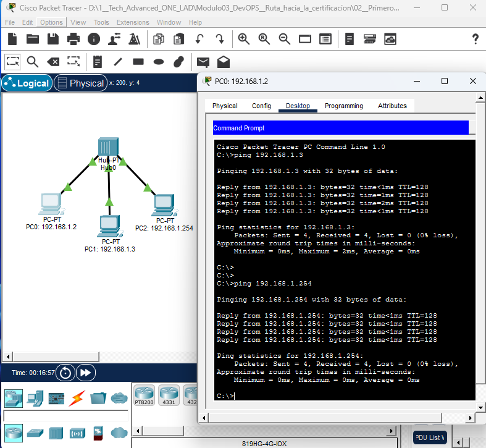Click the Redo arrow icon
This screenshot has width=486, height=448.
pyautogui.click(x=220, y=39)
